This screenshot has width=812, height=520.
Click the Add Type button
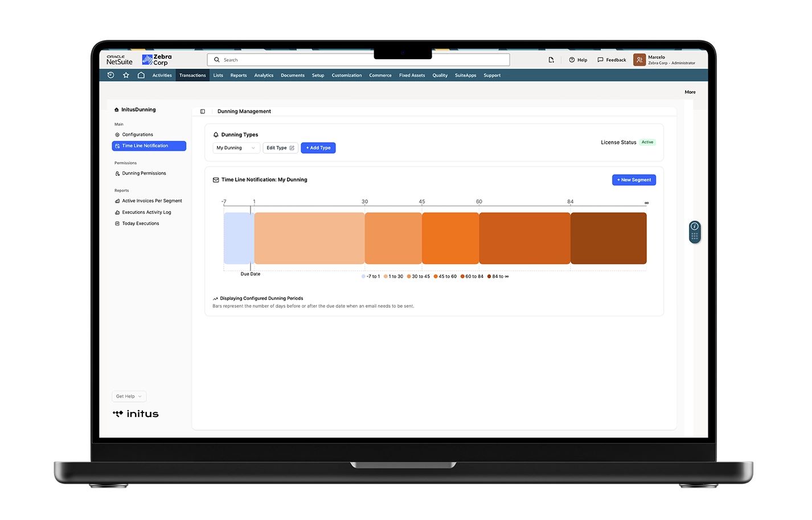[318, 148]
